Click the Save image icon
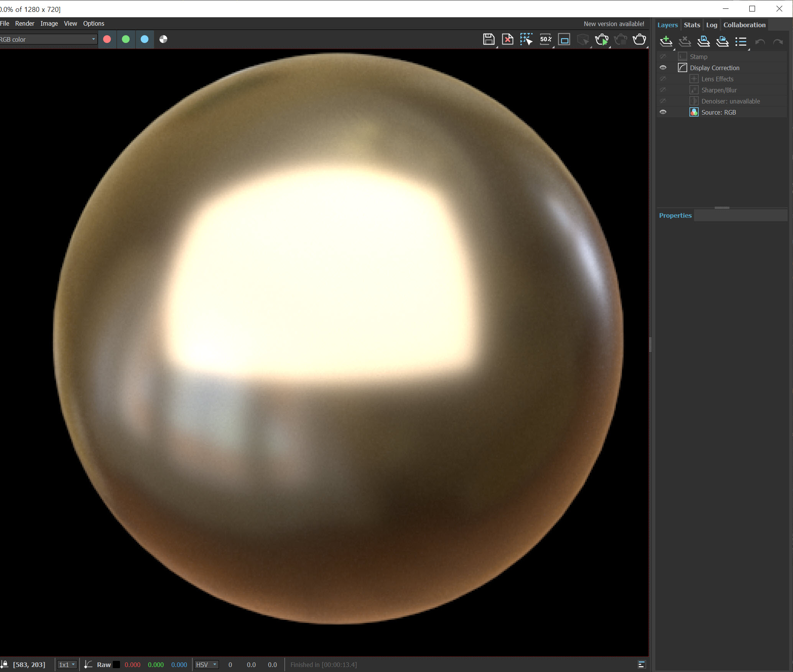Image resolution: width=793 pixels, height=672 pixels. pyautogui.click(x=489, y=39)
